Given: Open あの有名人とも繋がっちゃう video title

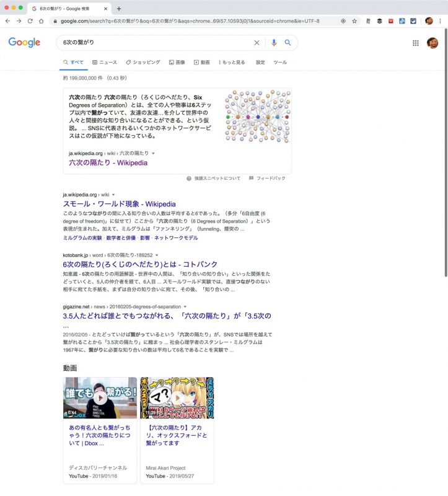Looking at the screenshot, I should click(100, 435).
